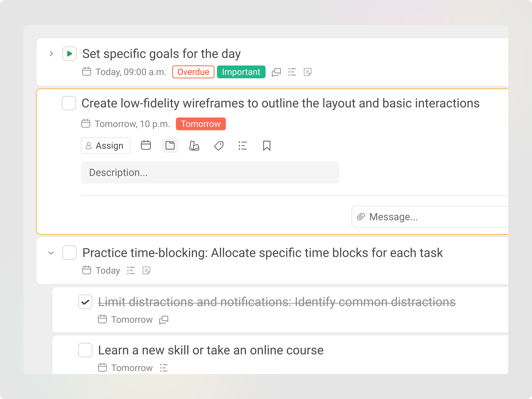The image size is (532, 399).
Task: Check the wireframes task checkbox
Action: [x=69, y=103]
